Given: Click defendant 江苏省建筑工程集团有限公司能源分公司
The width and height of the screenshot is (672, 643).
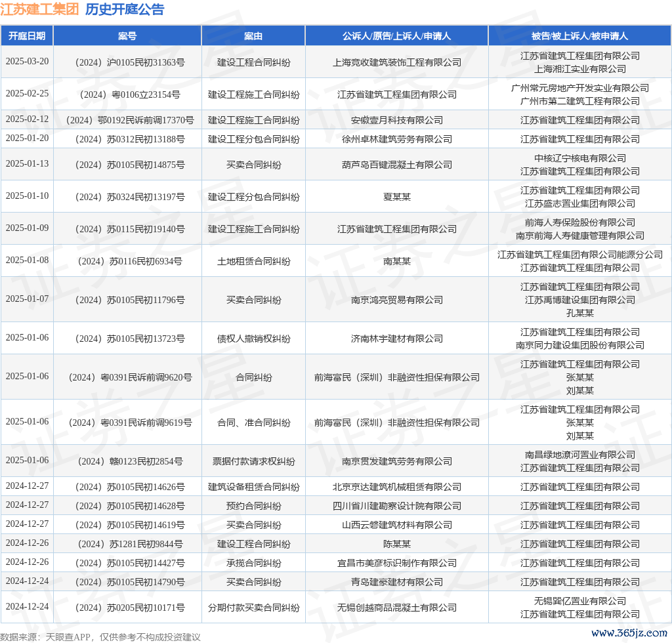Looking at the screenshot, I should pos(580,255).
